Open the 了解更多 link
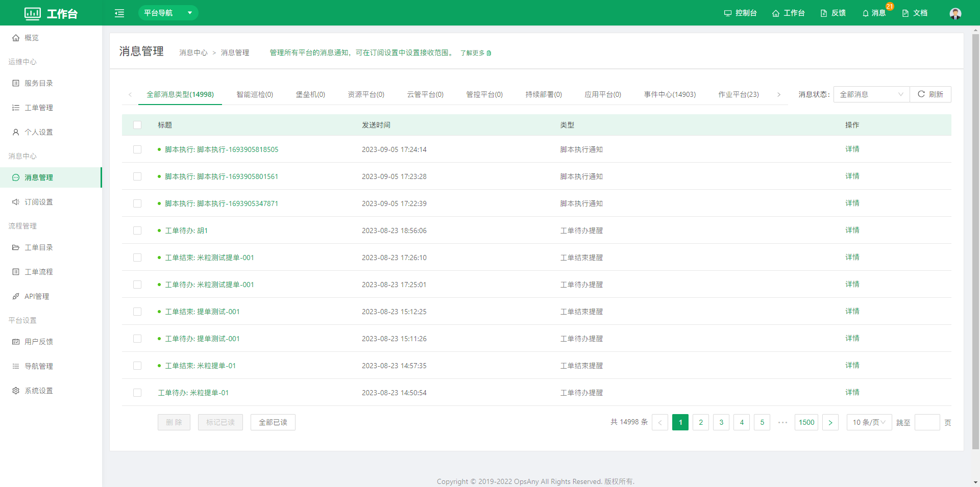The image size is (980, 487). pyautogui.click(x=475, y=53)
